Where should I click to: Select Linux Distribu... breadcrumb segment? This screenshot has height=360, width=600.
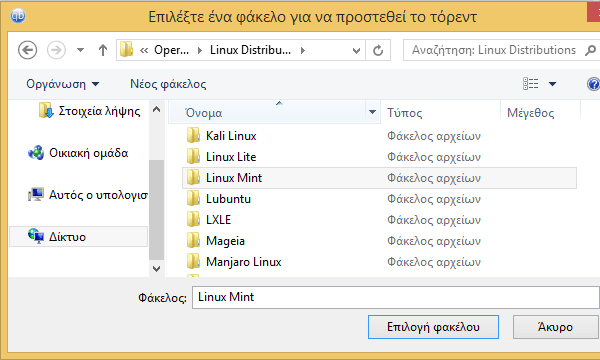click(x=250, y=50)
